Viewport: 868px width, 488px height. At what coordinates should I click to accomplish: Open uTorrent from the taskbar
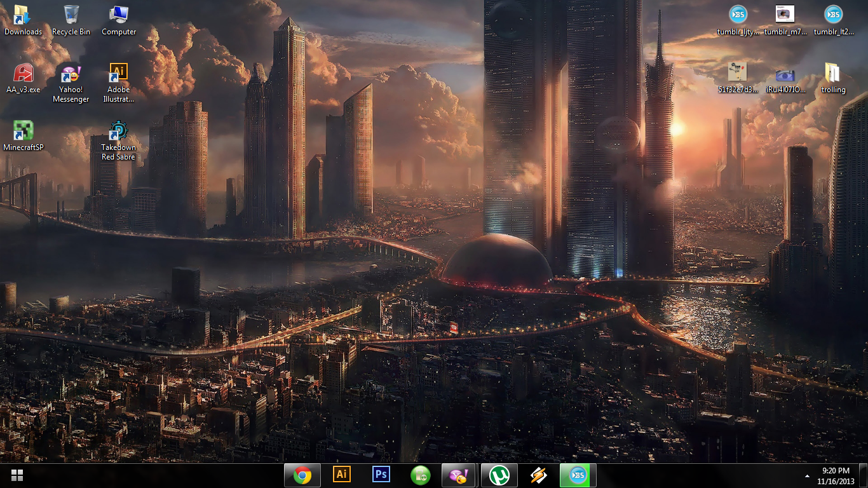499,475
